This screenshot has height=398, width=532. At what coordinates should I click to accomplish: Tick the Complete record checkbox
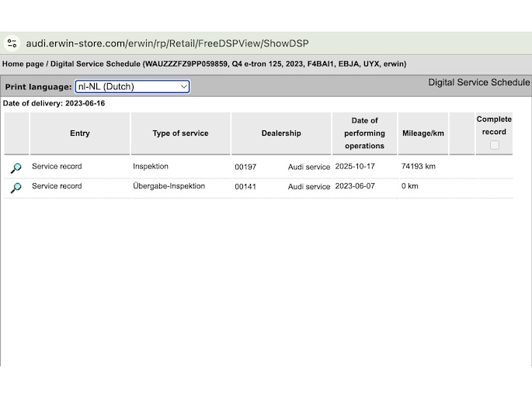[x=495, y=145]
